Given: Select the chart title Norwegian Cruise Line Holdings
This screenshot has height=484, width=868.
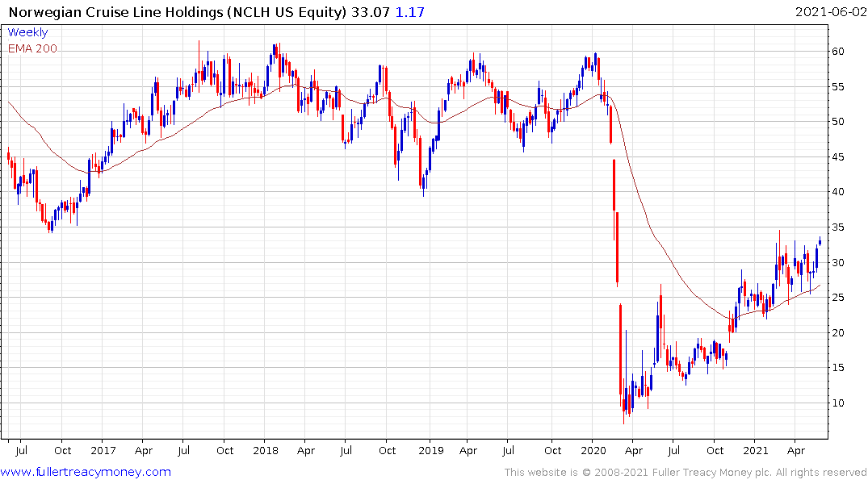Looking at the screenshot, I should (x=115, y=12).
